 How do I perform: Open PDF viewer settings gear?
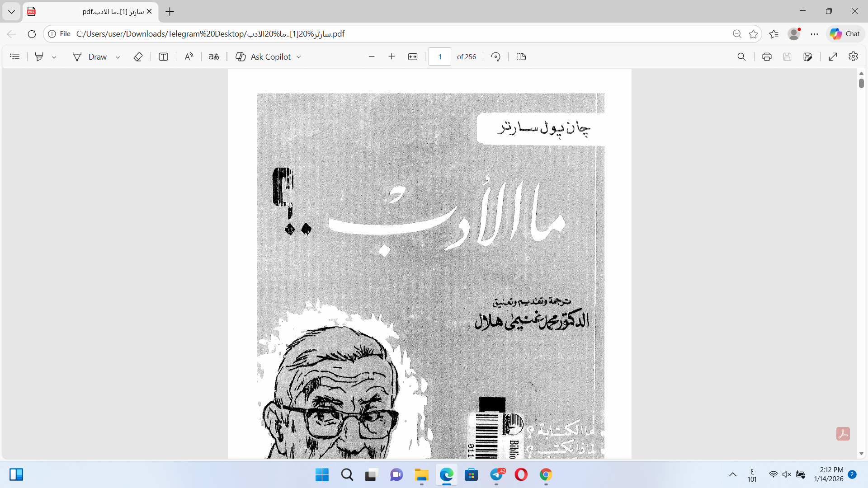click(x=854, y=56)
